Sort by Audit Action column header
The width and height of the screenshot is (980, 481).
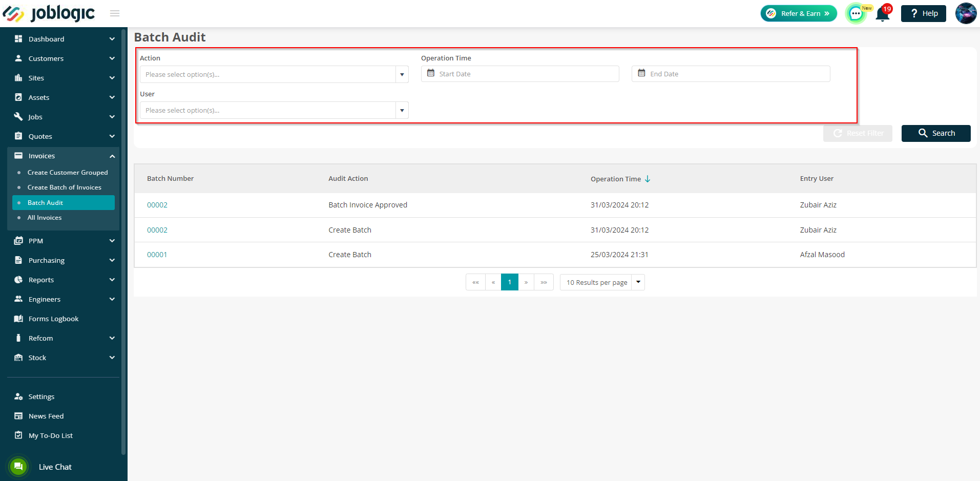click(x=348, y=179)
